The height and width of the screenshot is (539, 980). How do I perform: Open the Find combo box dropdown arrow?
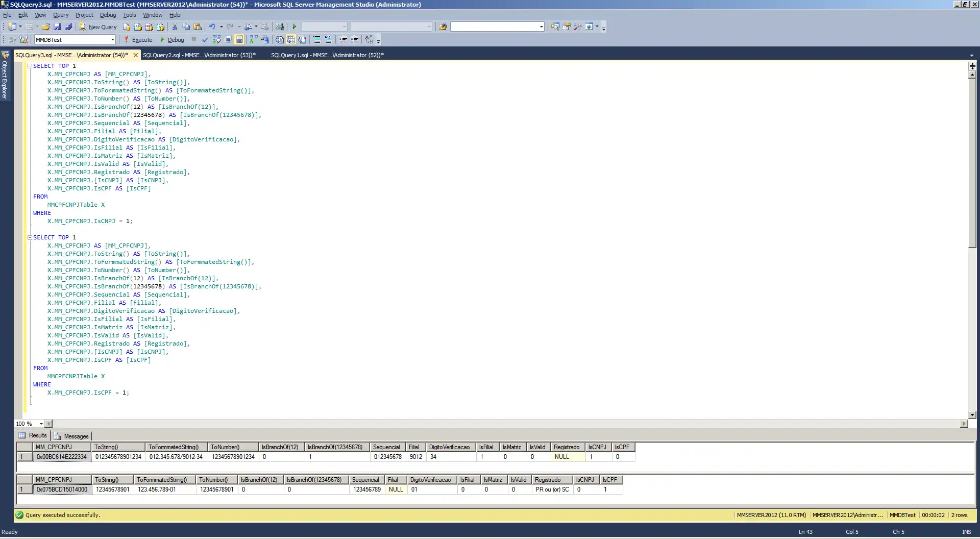[x=542, y=27]
